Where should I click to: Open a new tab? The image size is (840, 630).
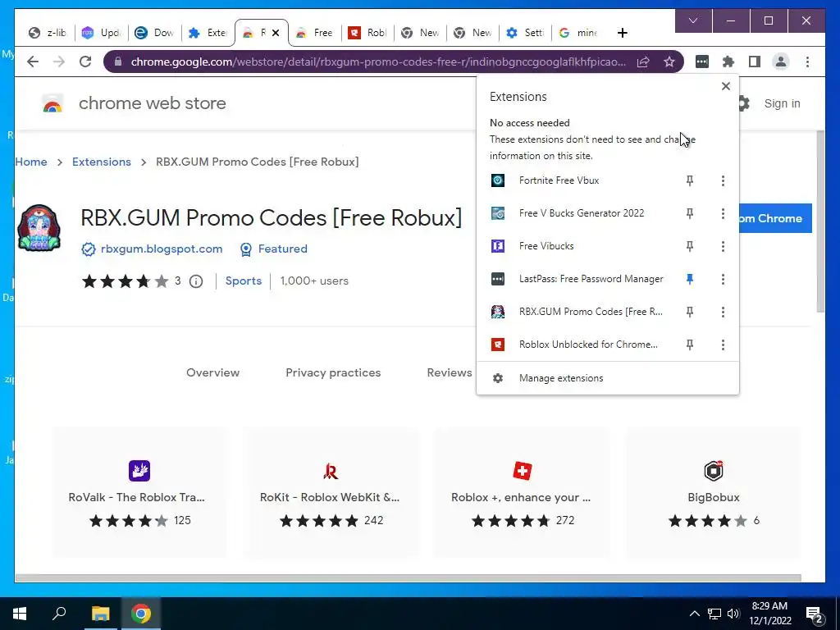(x=622, y=33)
